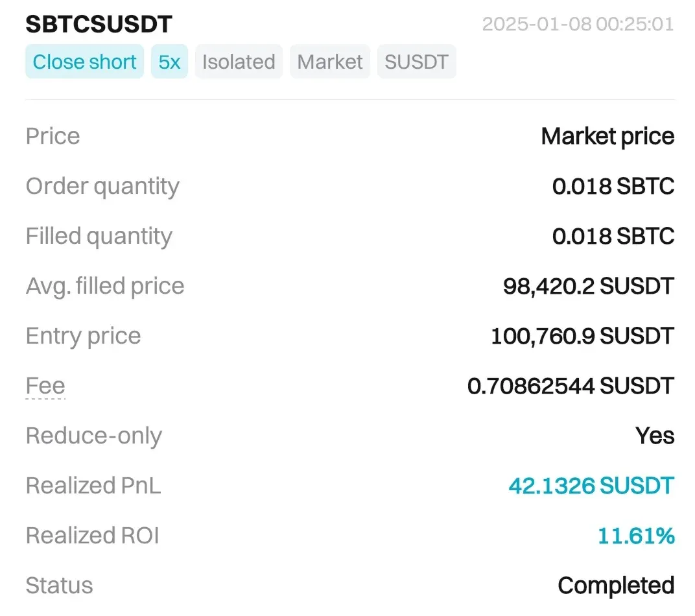Click the Completed status text
Screen dimensions: 695x616
tap(615, 586)
